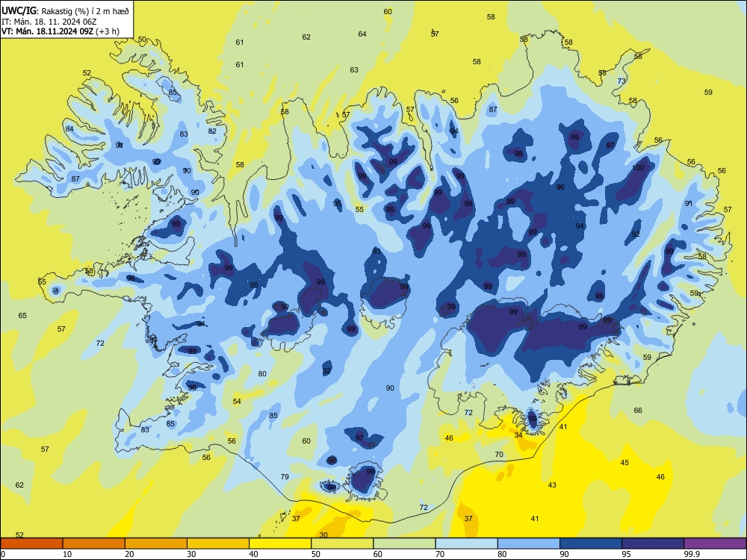Click the 10–20 orange legend swatch
The width and height of the screenshot is (747, 560).
(94, 544)
